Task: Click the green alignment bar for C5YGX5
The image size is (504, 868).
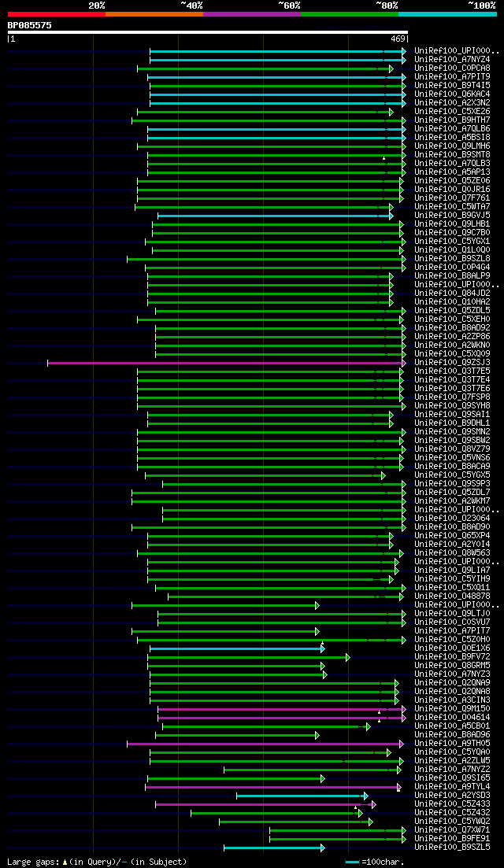Action: [265, 475]
